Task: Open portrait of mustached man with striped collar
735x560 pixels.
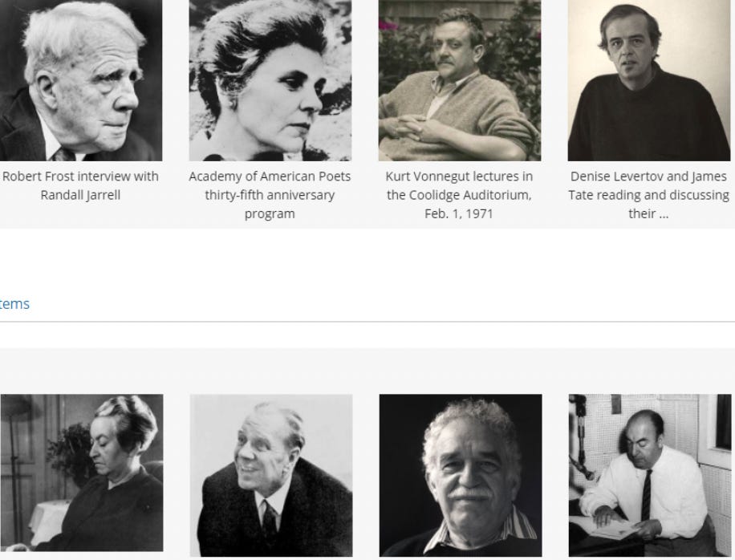Action: tap(461, 475)
